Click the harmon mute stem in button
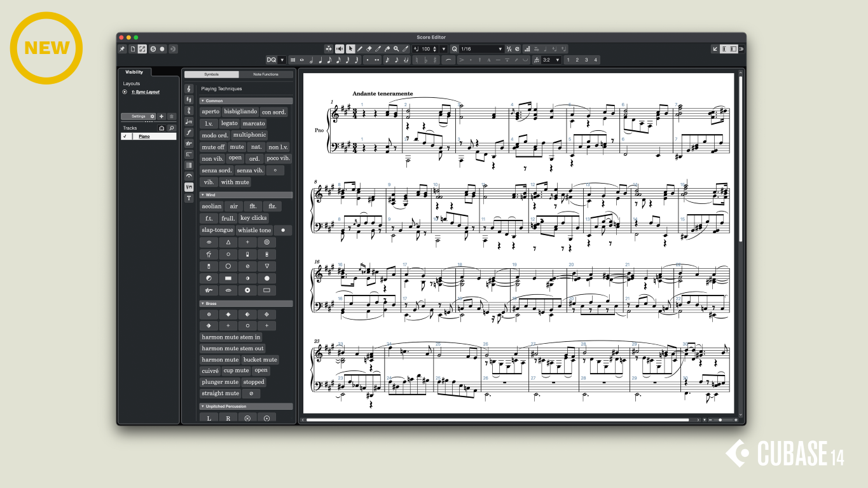868x488 pixels. [x=231, y=337]
